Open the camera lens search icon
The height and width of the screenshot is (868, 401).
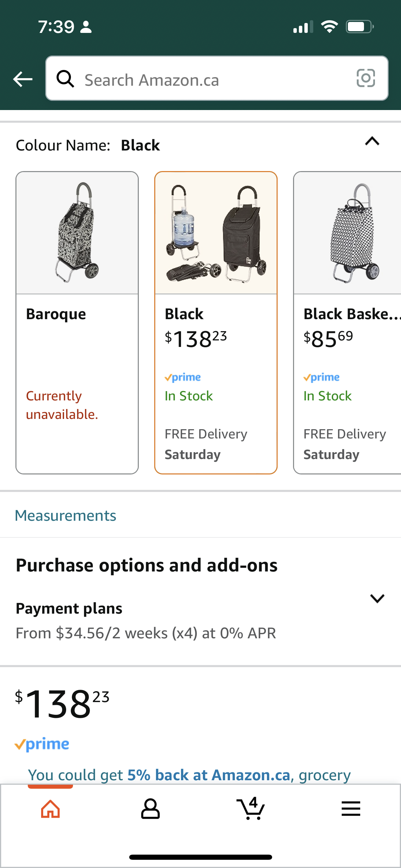(366, 78)
